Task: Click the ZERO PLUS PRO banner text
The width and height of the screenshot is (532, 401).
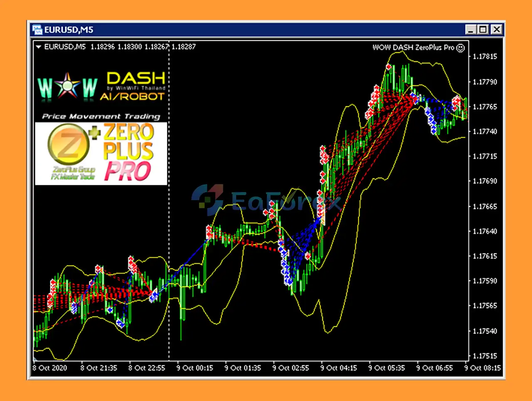Action: click(x=128, y=153)
